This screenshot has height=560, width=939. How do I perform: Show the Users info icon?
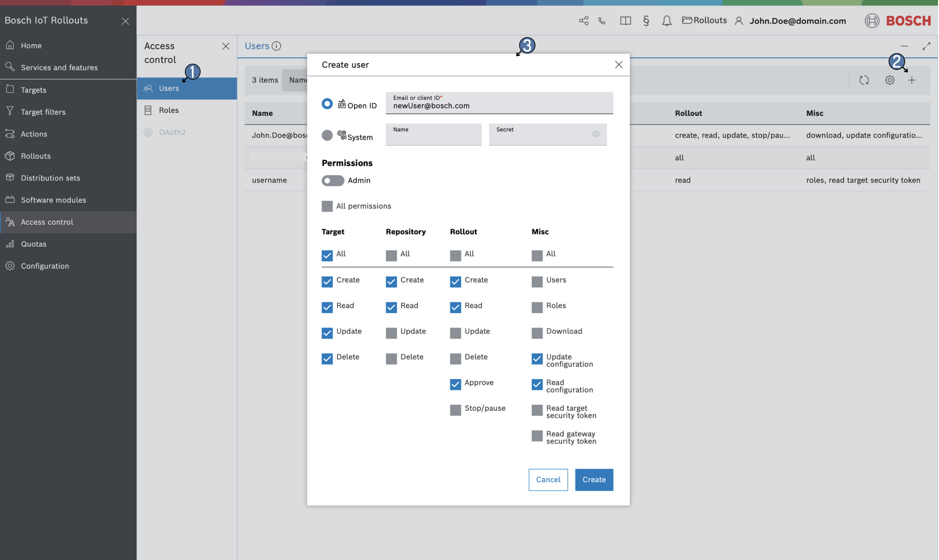(276, 46)
